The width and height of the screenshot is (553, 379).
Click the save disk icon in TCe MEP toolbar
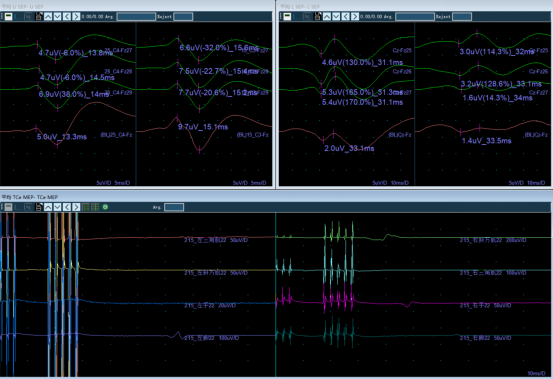39,207
